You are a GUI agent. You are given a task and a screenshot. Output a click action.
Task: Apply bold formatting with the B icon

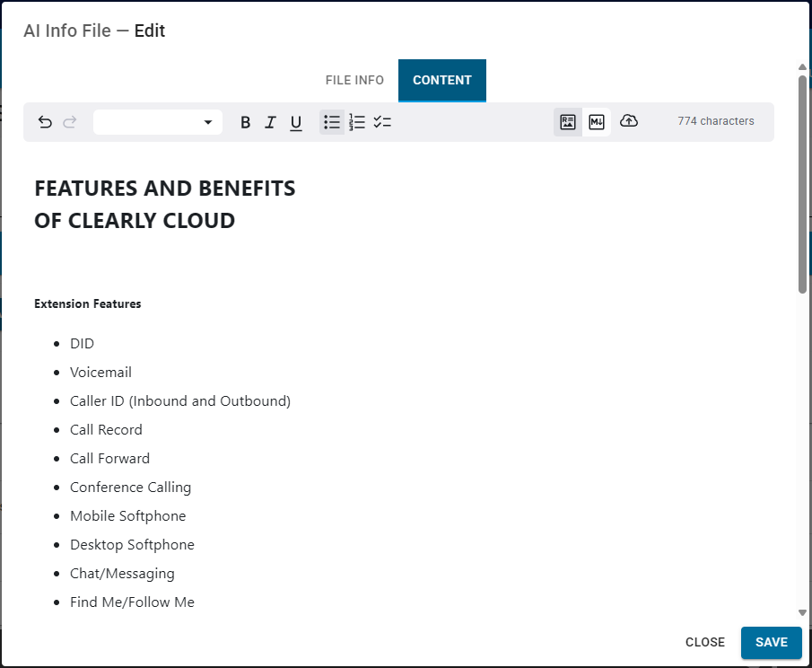(x=245, y=121)
